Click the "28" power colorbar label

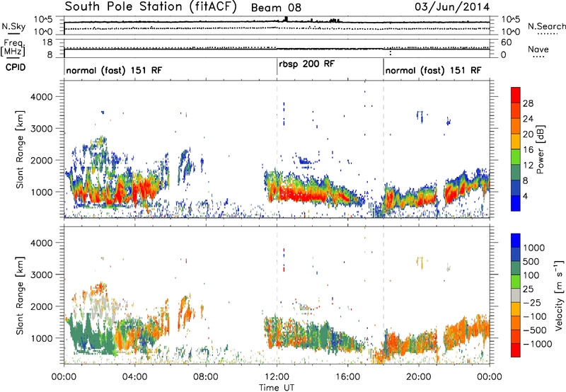528,103
